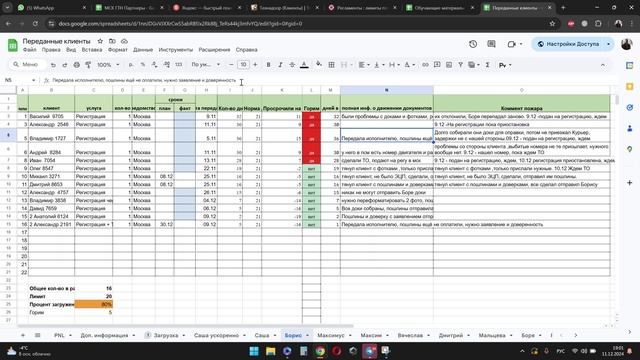Open the video call camera button
Screen dimensions: 640x360
click(511, 44)
